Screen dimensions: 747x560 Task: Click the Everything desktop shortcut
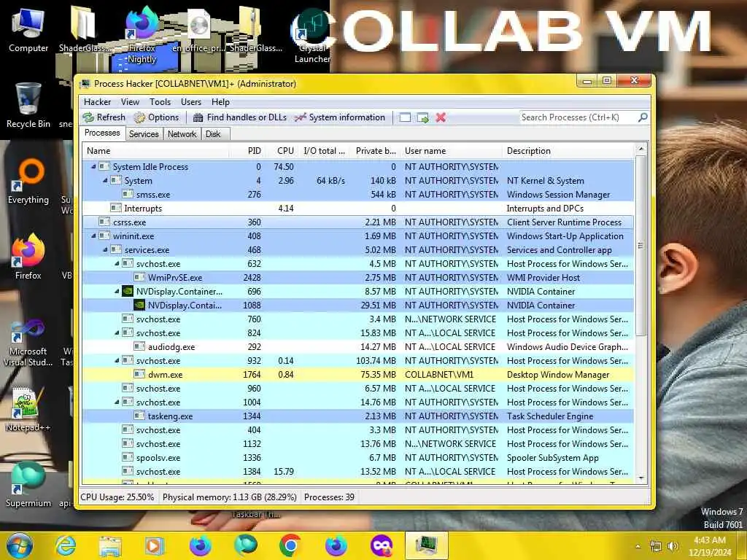click(x=28, y=182)
